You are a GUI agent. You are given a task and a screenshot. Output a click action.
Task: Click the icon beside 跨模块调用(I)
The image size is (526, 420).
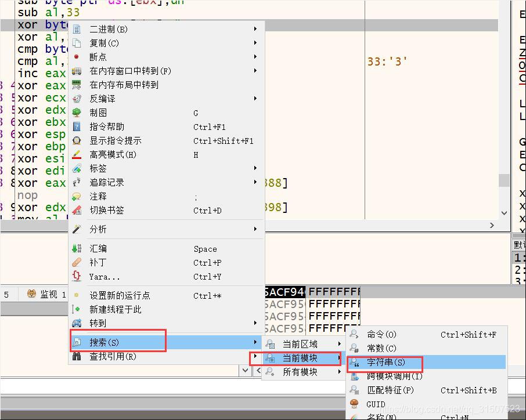[355, 376]
